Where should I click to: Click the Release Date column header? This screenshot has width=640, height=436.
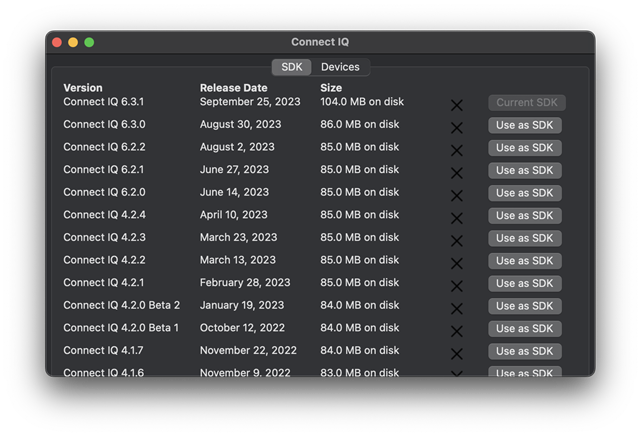coord(233,88)
